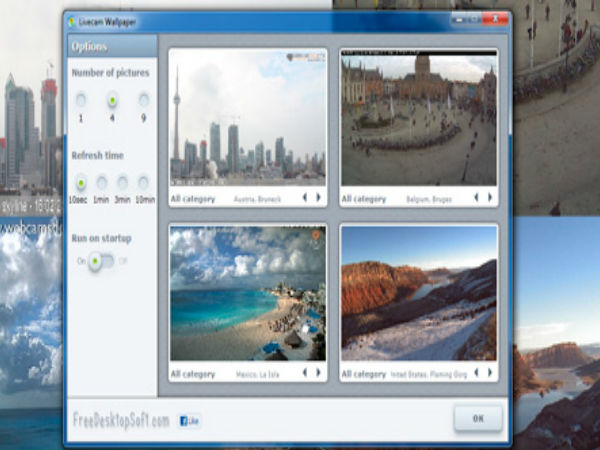The width and height of the screenshot is (600, 450).
Task: Toggle the Run on startup switch
Action: (98, 261)
